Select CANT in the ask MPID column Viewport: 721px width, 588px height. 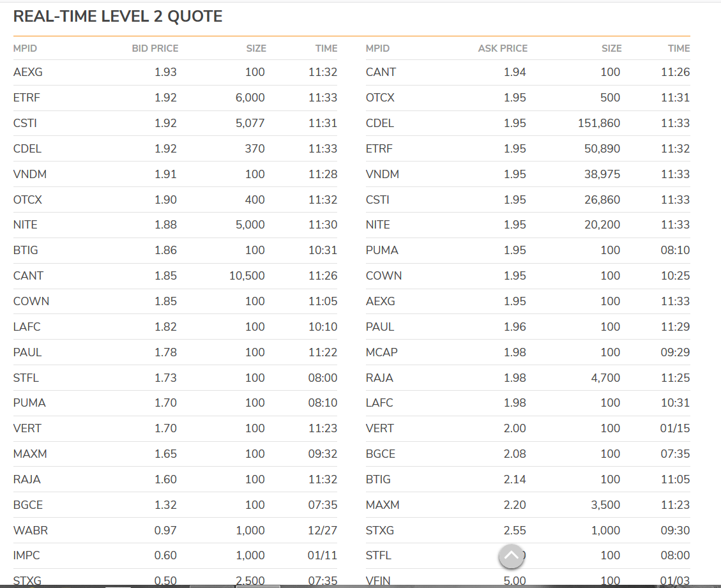point(381,72)
